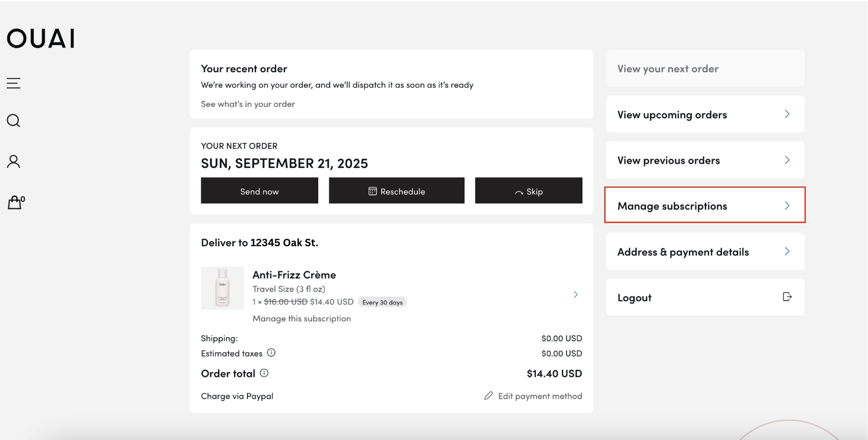Click the Reschedule button

(396, 191)
